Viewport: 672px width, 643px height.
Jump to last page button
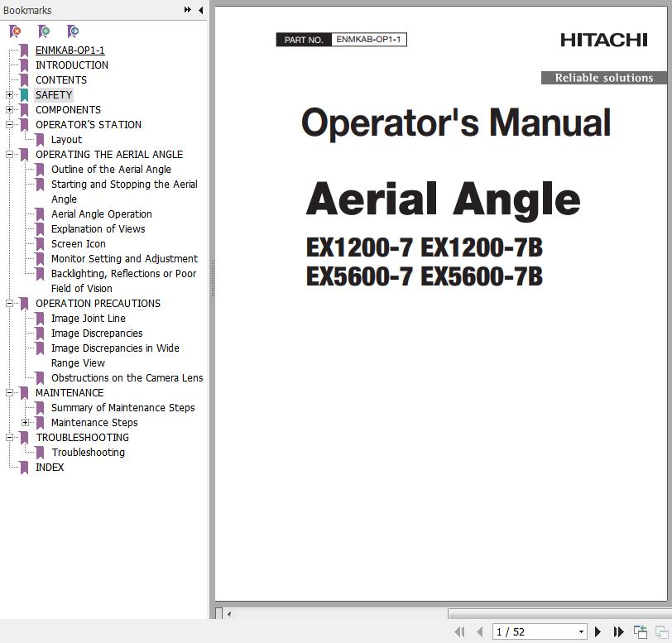click(618, 631)
